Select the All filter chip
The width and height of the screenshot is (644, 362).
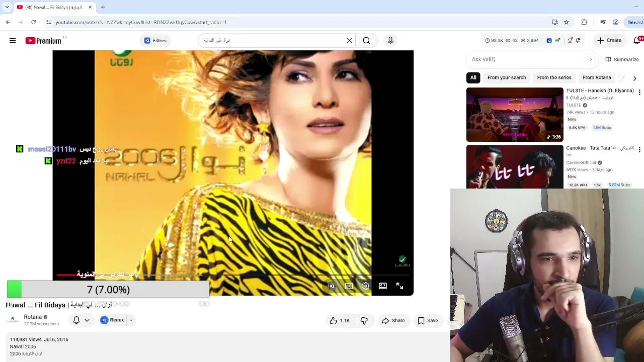point(473,77)
